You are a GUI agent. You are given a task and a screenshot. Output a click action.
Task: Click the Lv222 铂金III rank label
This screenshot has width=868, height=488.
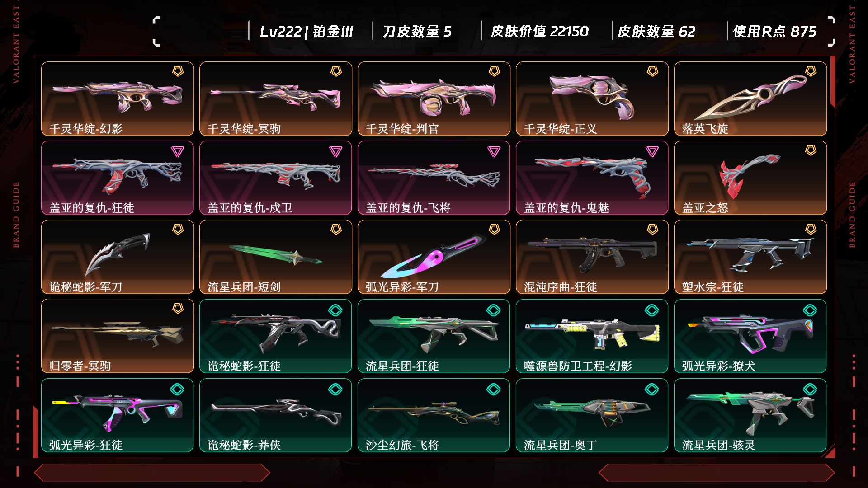coord(307,31)
